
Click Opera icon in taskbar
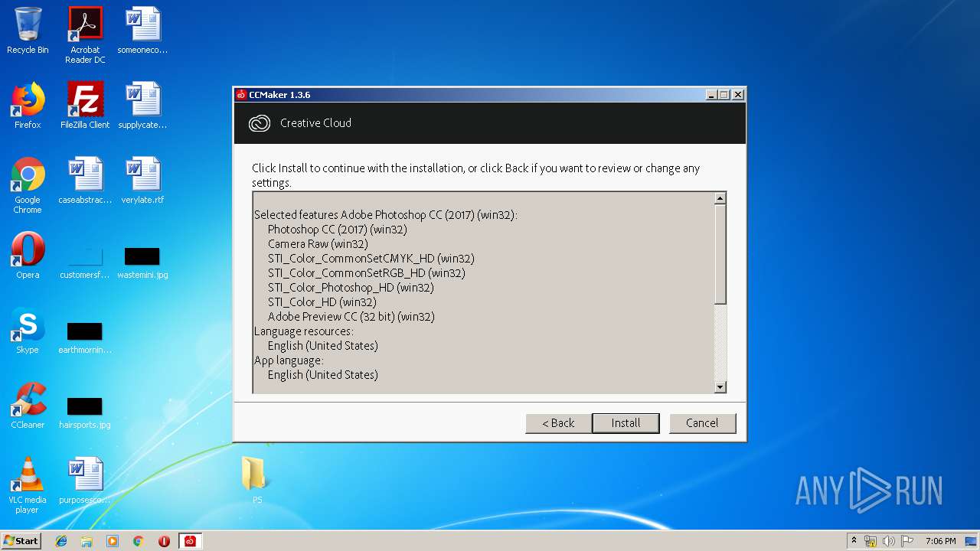tap(164, 541)
